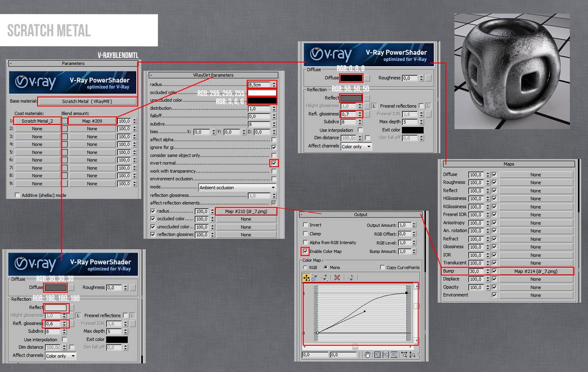This screenshot has width=588, height=372.
Task: Open Affect channels dropdown in lower-left PowerShader panel
Action: point(61,356)
